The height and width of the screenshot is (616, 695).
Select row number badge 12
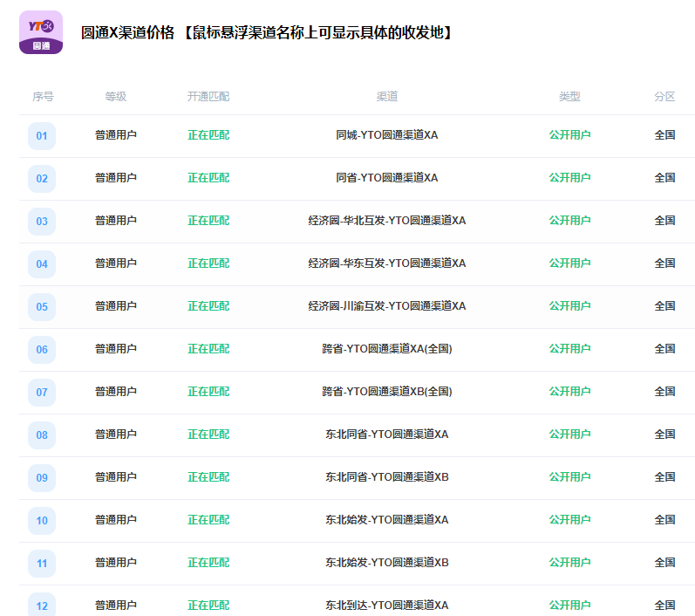[x=42, y=606]
